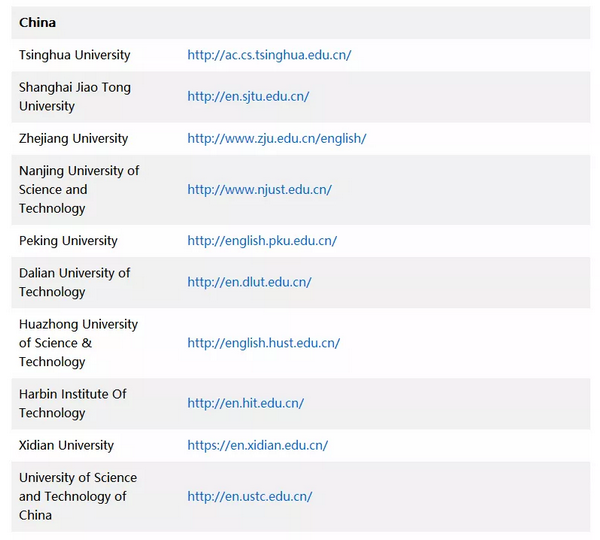Open the en.sjtu.edu.cn link

pyautogui.click(x=248, y=96)
